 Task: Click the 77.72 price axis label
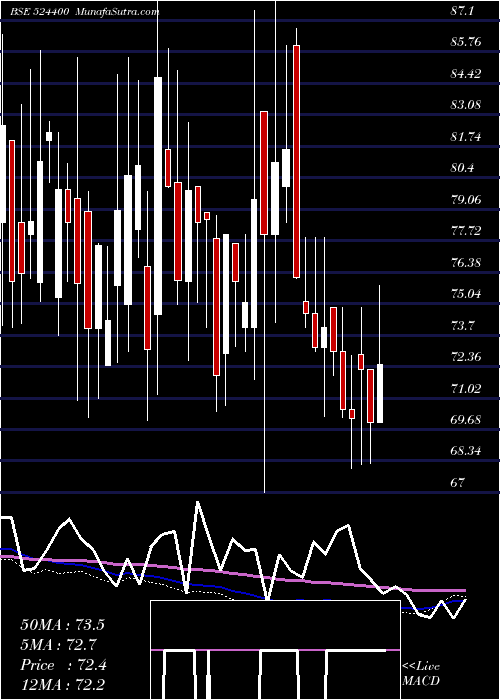pos(466,231)
